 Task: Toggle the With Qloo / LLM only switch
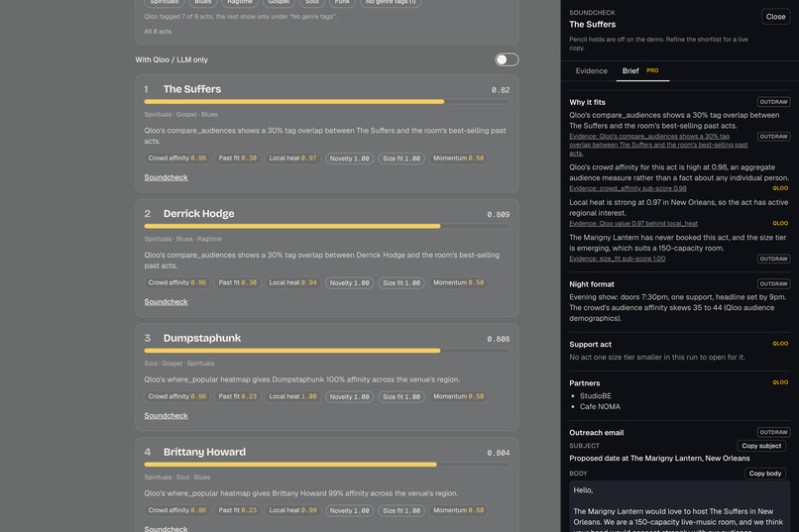(507, 59)
